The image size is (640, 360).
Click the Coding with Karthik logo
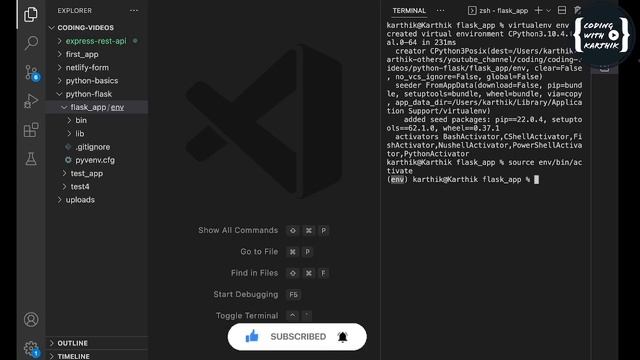[x=602, y=35]
